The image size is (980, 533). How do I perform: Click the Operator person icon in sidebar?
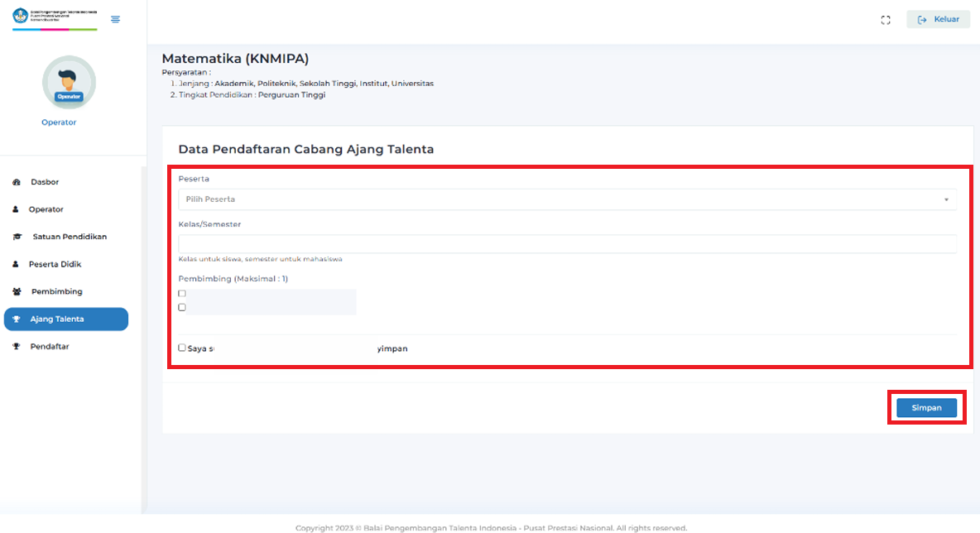(x=16, y=209)
